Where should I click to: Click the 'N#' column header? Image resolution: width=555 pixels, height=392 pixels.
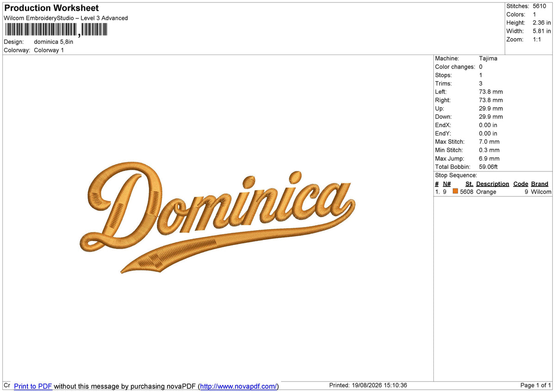tap(447, 184)
